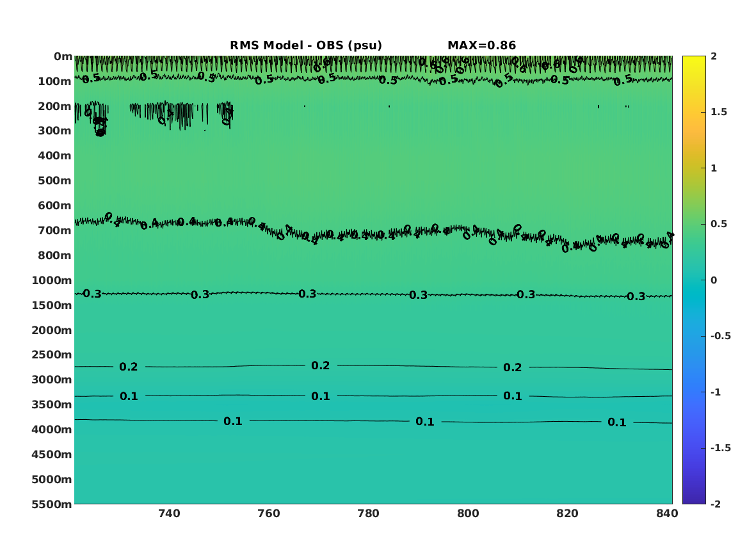Click the rightmost '0.1' label on the upper 0.1 contour

(513, 396)
